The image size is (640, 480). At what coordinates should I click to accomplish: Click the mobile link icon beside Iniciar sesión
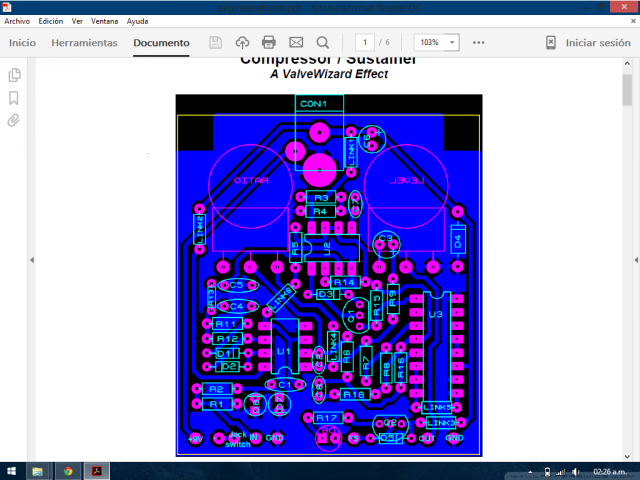tap(550, 43)
